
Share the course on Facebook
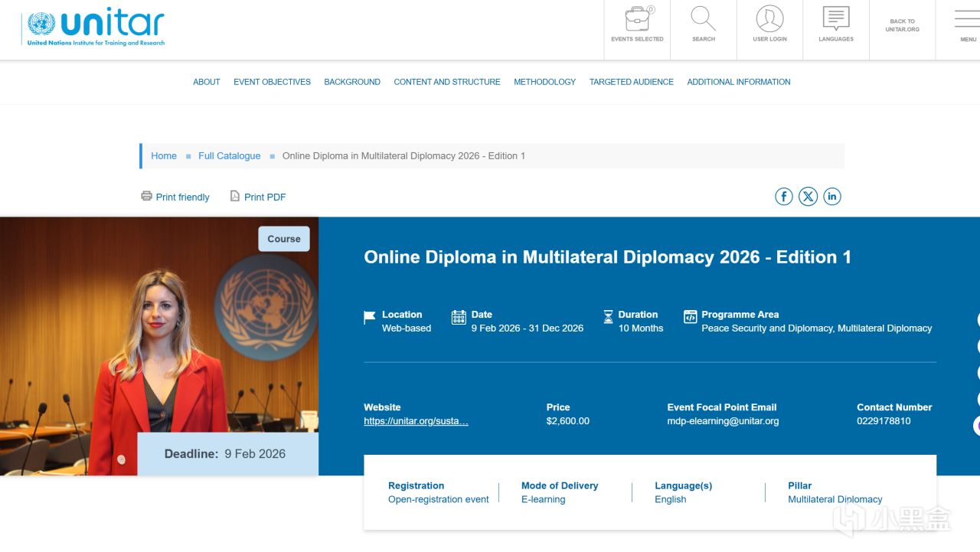click(784, 197)
